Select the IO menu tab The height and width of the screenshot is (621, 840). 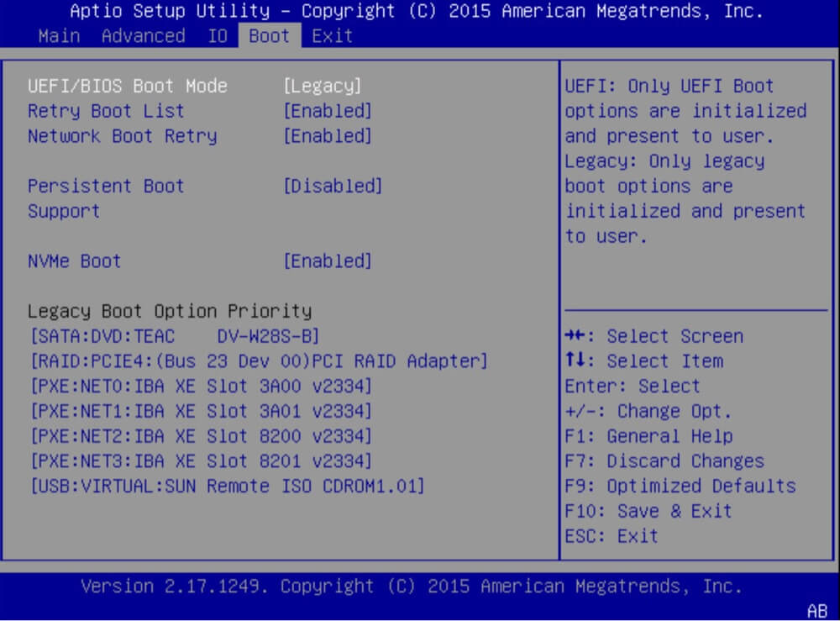pyautogui.click(x=217, y=35)
